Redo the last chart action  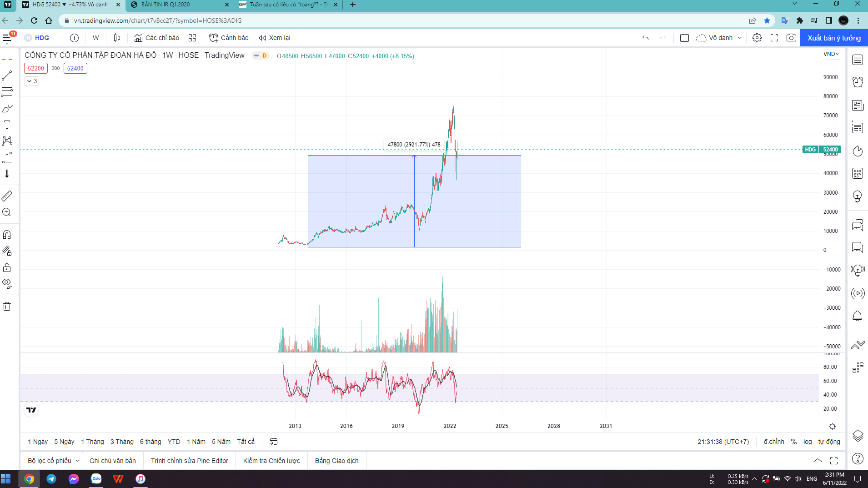[x=662, y=38]
